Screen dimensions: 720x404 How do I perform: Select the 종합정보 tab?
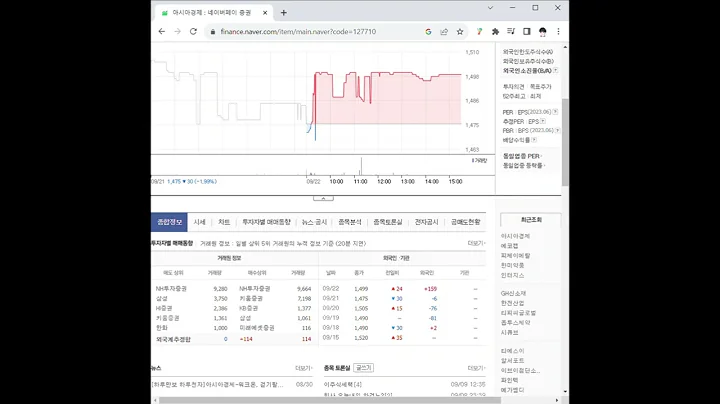(x=169, y=222)
